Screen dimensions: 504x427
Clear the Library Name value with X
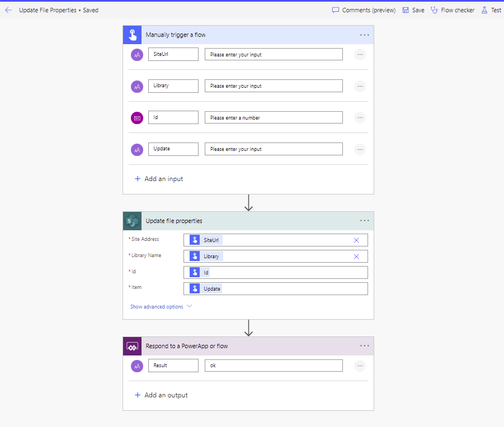pyautogui.click(x=356, y=257)
